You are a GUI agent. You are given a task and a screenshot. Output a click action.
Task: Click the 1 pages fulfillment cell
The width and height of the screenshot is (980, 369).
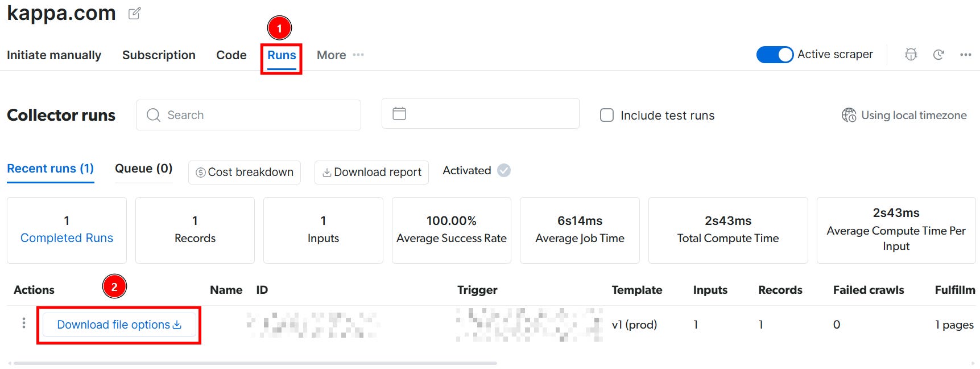point(954,325)
